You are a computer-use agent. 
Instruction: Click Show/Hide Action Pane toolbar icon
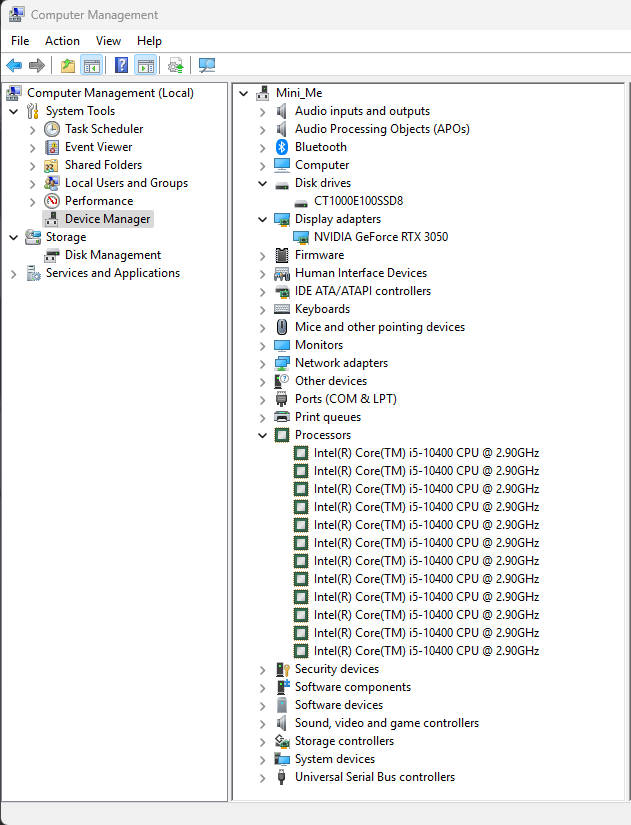click(x=145, y=66)
